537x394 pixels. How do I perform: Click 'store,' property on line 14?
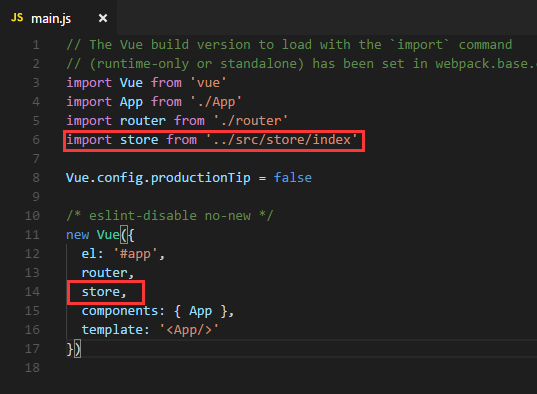[x=104, y=292]
